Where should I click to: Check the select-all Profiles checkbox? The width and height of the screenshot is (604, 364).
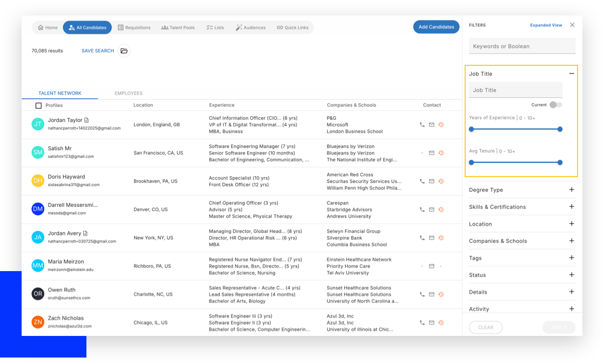coord(38,106)
